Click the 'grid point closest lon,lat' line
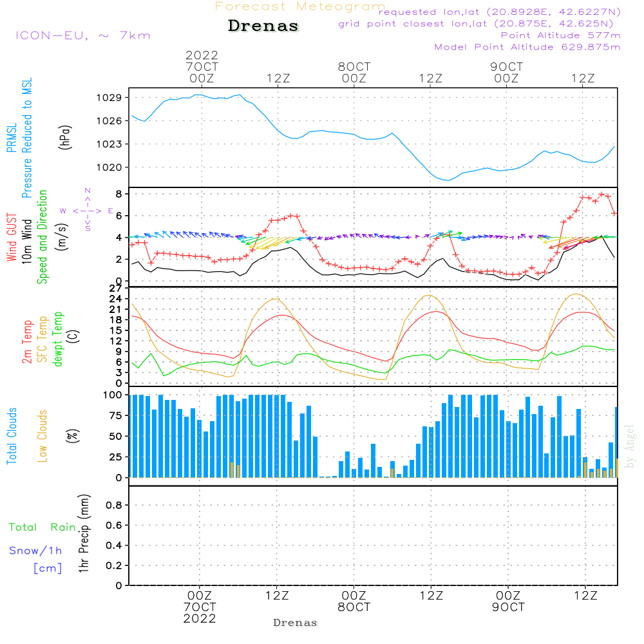644x644 pixels. point(476,24)
